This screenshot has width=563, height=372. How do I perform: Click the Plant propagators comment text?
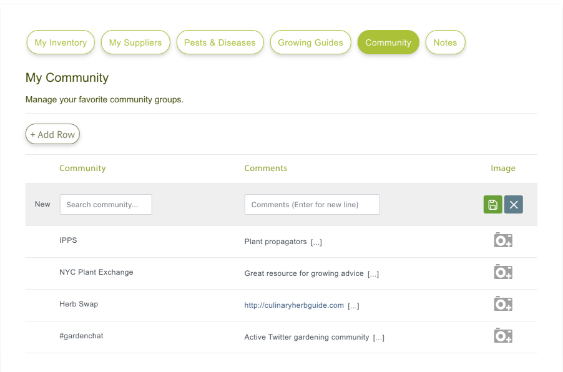point(275,242)
